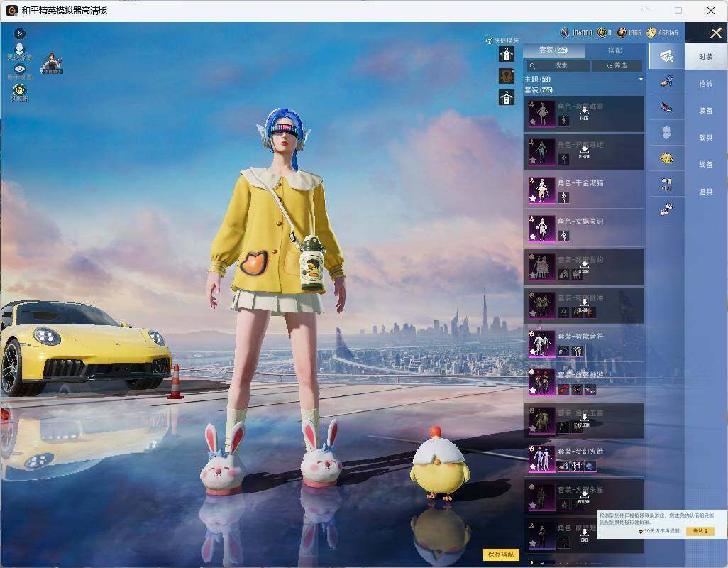This screenshot has height=568, width=728.
Task: Click the 搜索 search field
Action: 558,66
